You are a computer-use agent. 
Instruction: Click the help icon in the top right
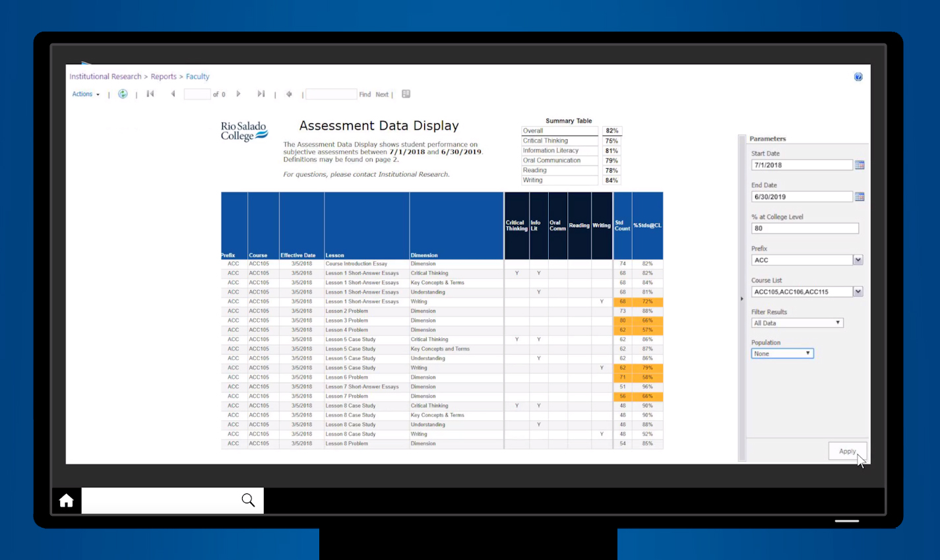[858, 77]
